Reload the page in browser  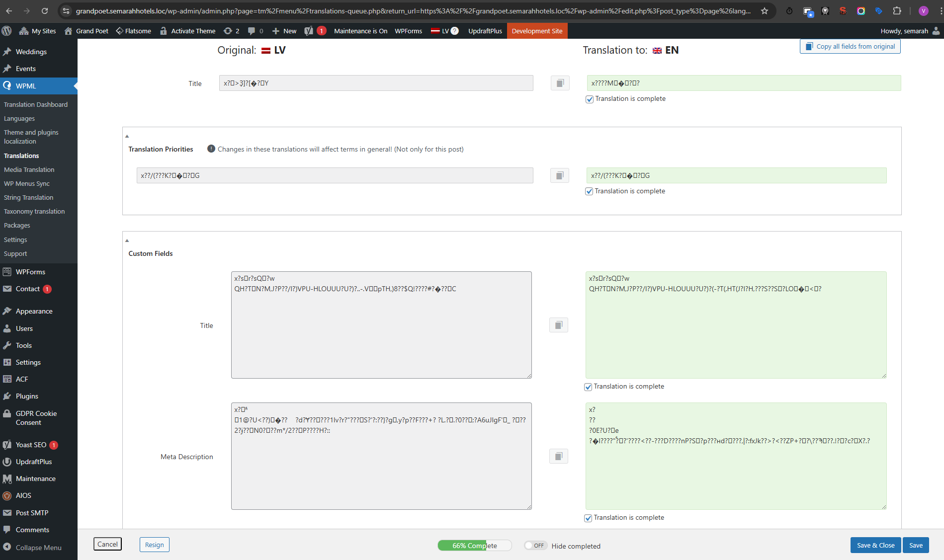click(45, 11)
